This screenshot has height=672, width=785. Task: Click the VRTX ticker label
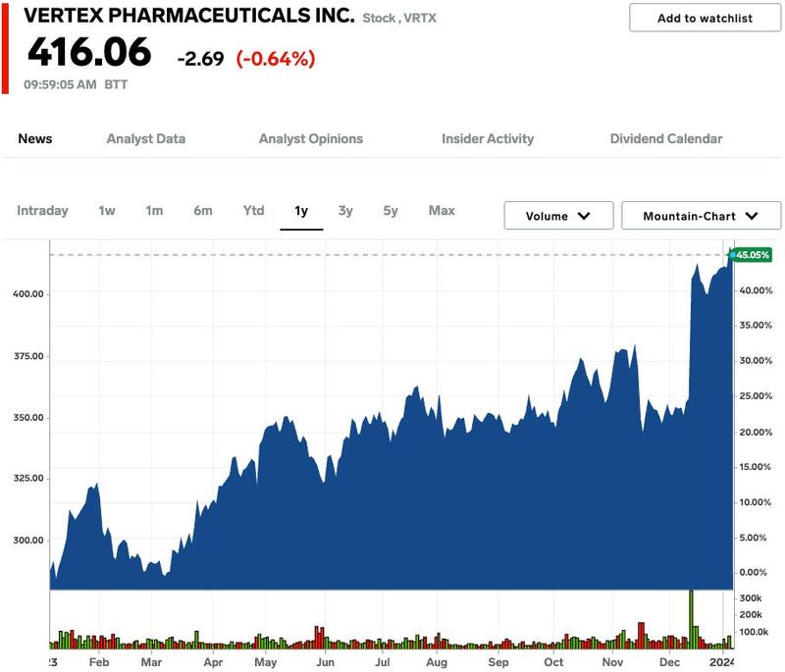pyautogui.click(x=420, y=18)
